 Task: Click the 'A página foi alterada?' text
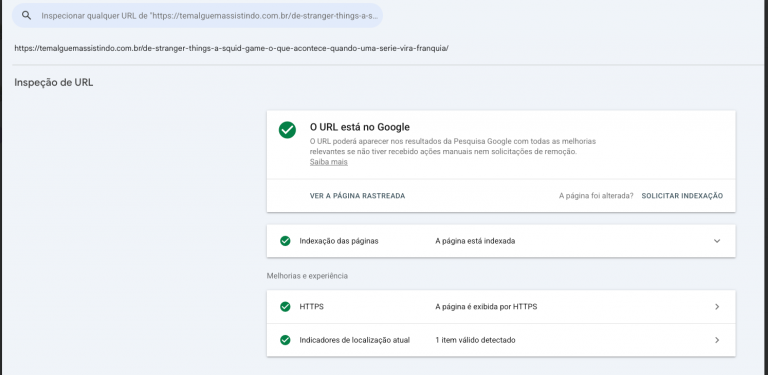pos(596,196)
